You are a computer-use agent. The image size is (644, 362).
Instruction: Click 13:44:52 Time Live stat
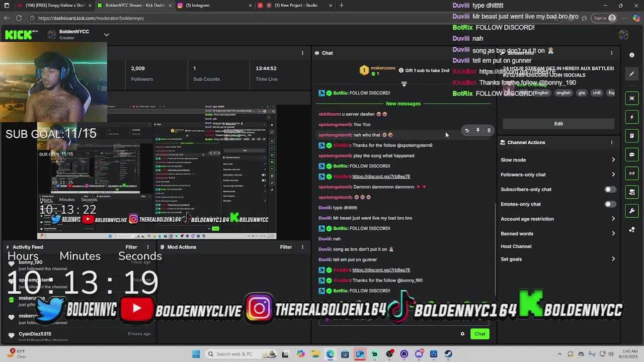[x=266, y=68]
